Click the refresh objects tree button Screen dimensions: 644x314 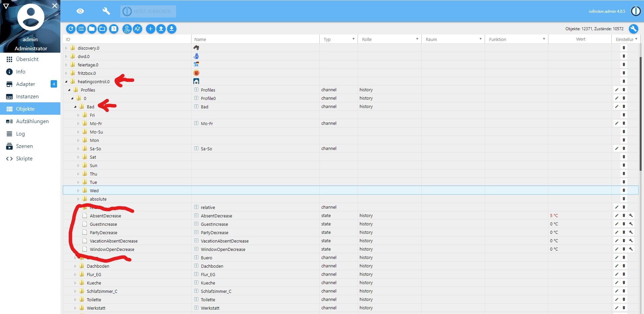pos(70,29)
